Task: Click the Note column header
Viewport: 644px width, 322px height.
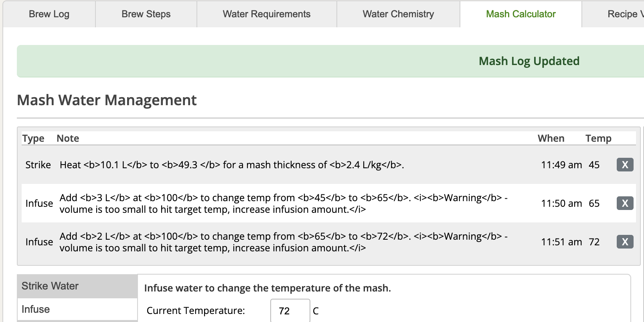Action: [68, 139]
